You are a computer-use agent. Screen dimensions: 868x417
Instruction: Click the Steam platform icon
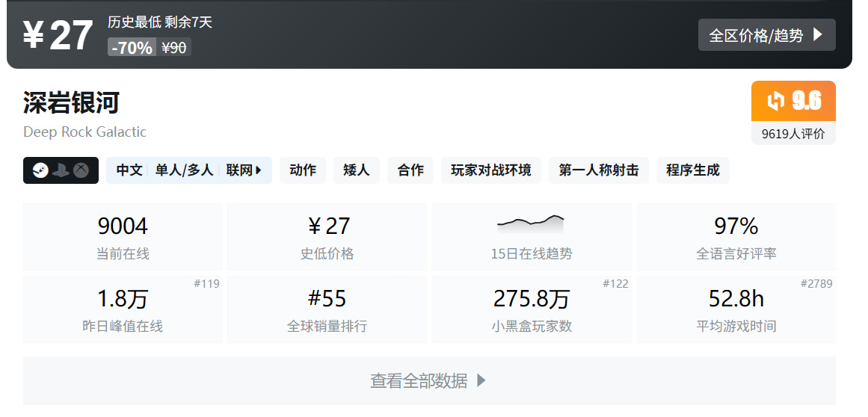tap(40, 170)
